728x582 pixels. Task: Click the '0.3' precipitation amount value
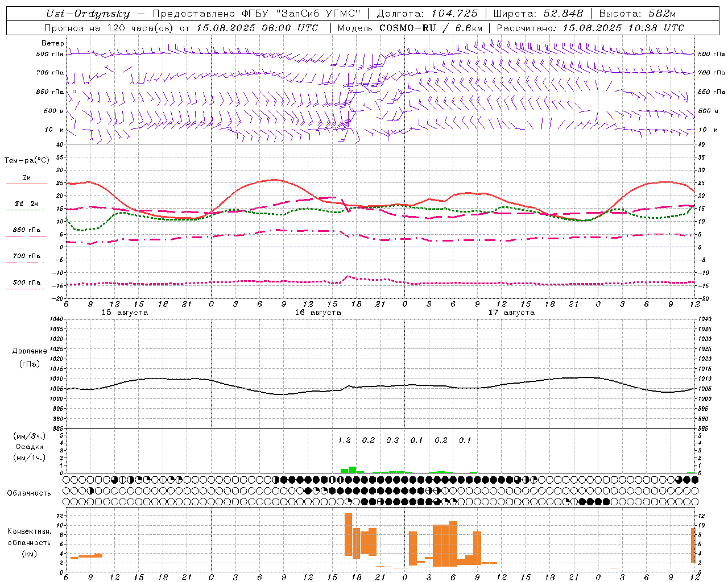tap(392, 440)
